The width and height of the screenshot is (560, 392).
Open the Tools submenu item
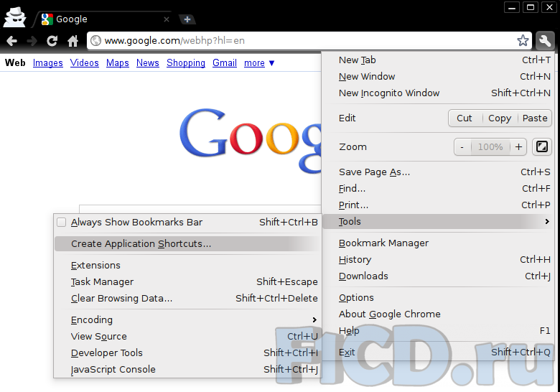[439, 222]
